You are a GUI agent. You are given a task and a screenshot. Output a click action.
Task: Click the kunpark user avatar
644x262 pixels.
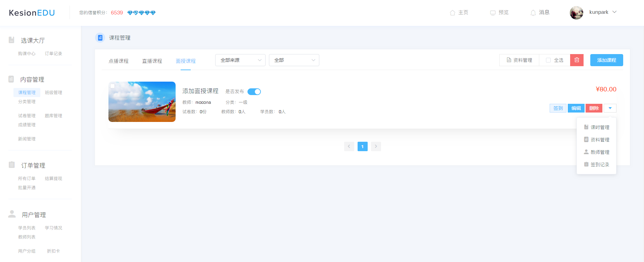(x=577, y=13)
